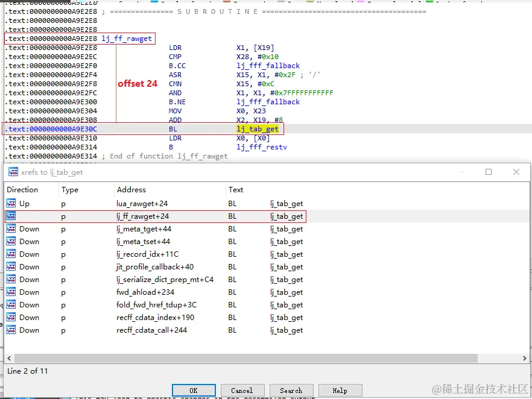Click the lj_ff_rawget function label in disassembly
The image size is (532, 399).
127,39
